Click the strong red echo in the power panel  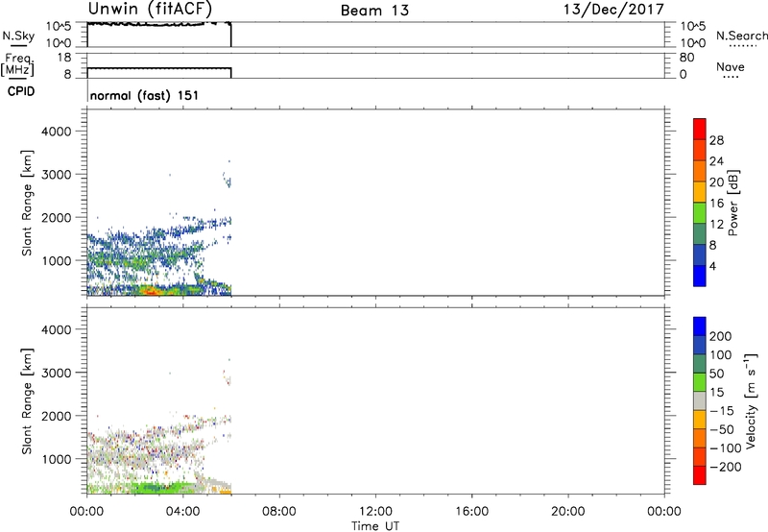[x=151, y=292]
